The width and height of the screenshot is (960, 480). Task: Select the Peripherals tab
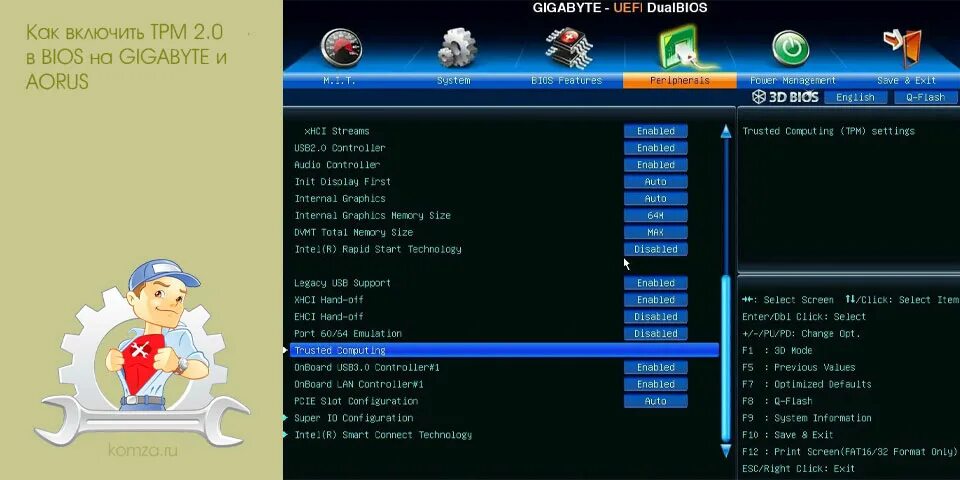click(680, 80)
